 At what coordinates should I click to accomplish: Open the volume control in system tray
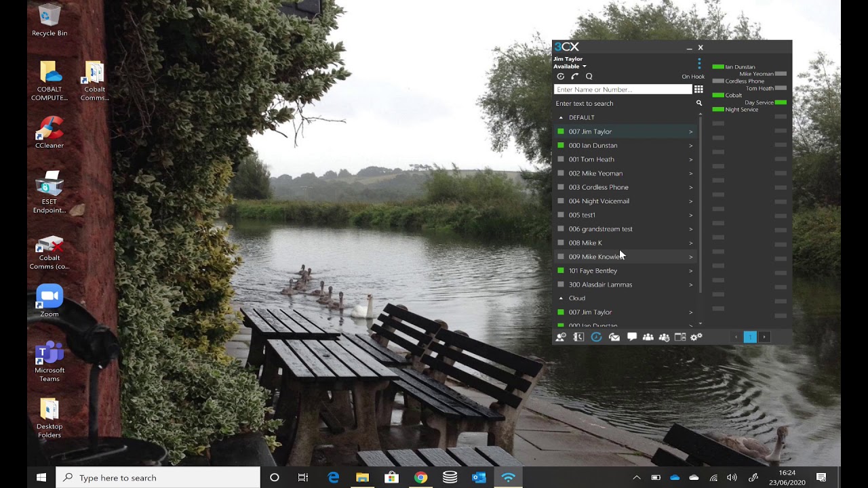point(732,478)
